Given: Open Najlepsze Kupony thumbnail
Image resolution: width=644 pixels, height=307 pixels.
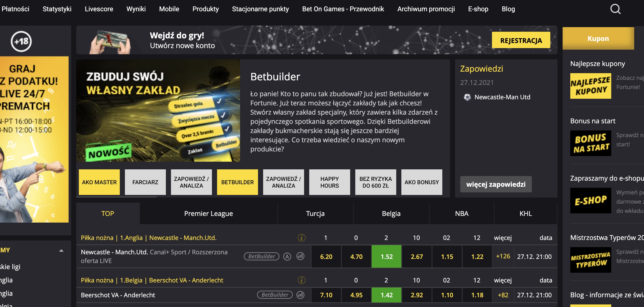Looking at the screenshot, I should [591, 86].
